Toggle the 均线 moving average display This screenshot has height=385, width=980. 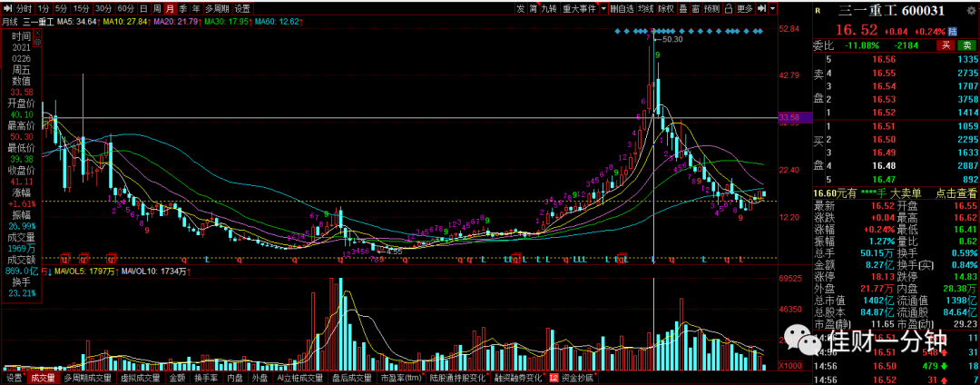(x=646, y=9)
